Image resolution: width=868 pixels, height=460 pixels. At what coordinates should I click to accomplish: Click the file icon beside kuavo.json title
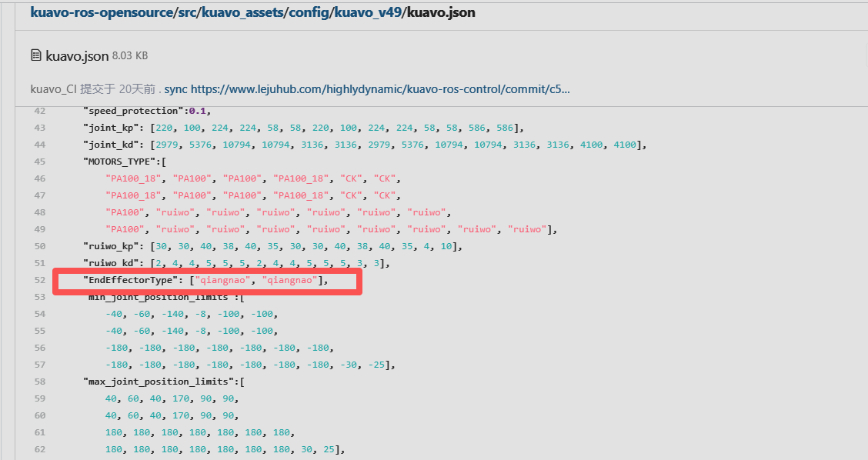[35, 55]
